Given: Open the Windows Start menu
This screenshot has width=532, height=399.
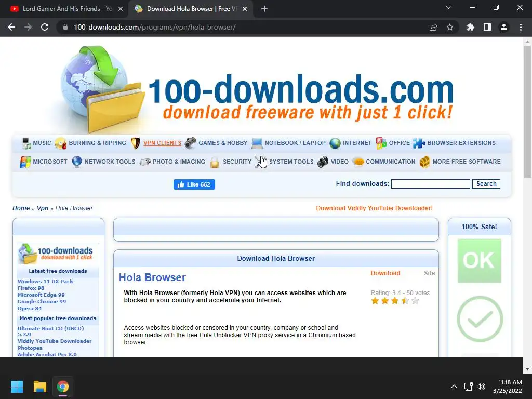Looking at the screenshot, I should tap(17, 387).
